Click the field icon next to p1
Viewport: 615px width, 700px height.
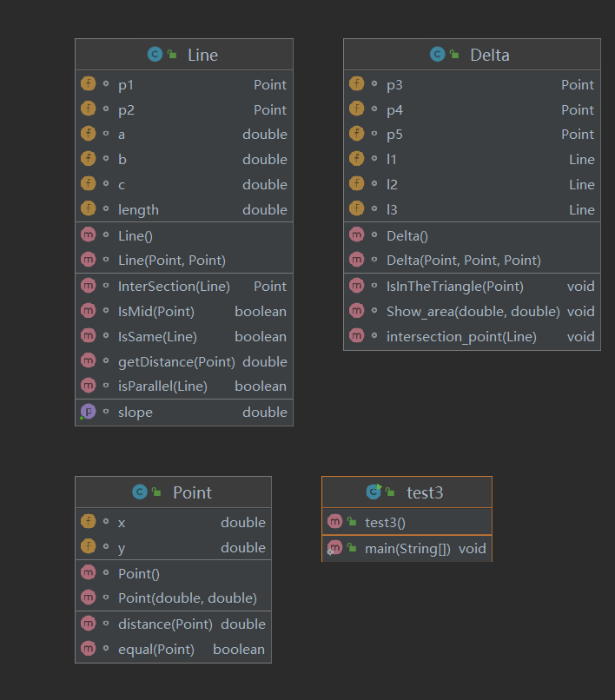[88, 84]
